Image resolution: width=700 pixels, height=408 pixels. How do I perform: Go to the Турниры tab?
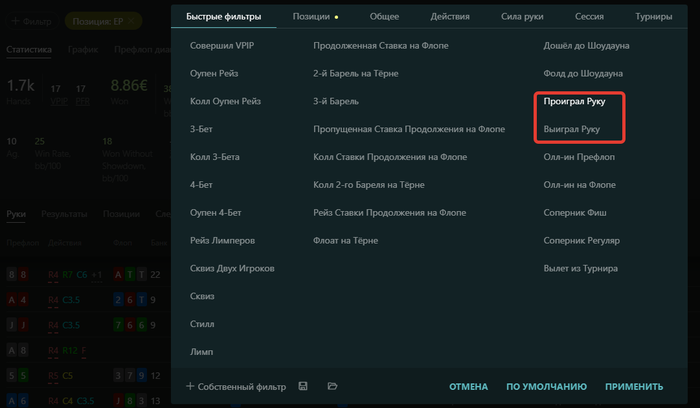pos(654,17)
